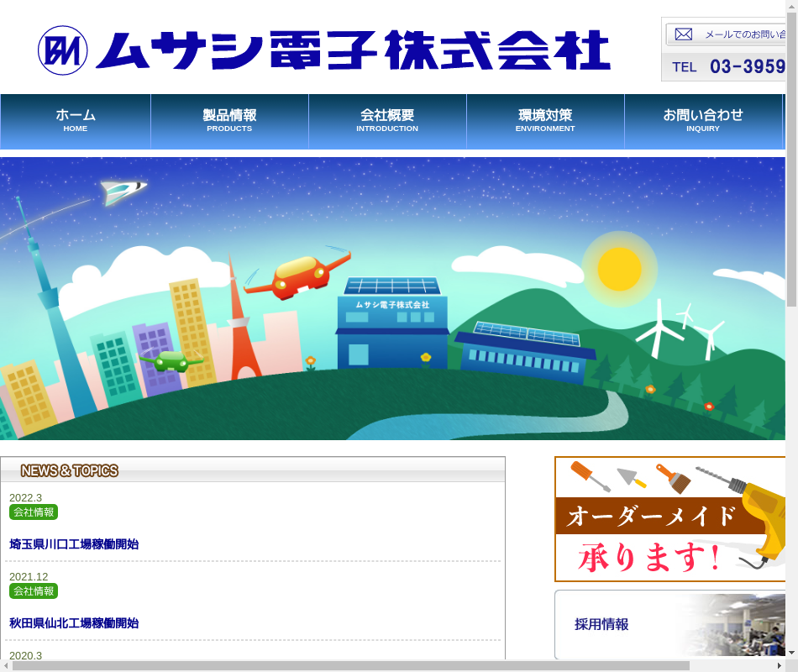
Task: Select 環境対策 ENVIRONMENT in navigation
Action: (545, 121)
